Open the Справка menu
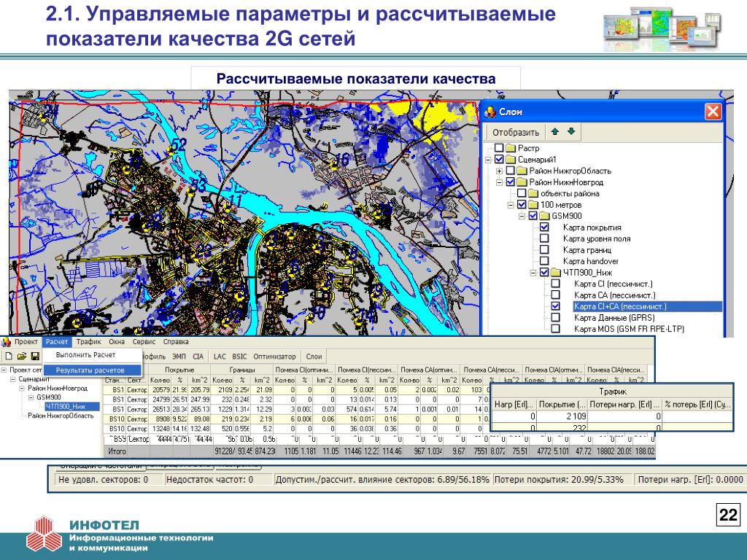Screen dimensions: 747x560 click(176, 341)
